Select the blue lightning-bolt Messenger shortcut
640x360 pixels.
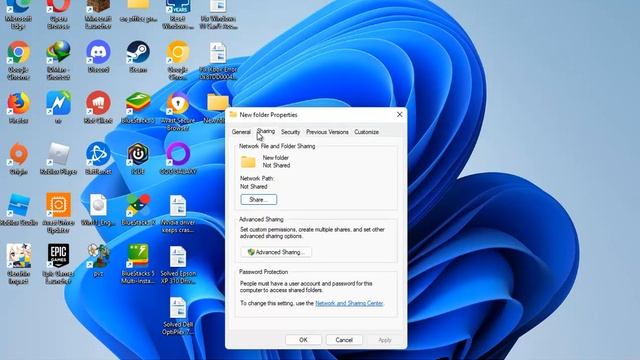[x=58, y=104]
